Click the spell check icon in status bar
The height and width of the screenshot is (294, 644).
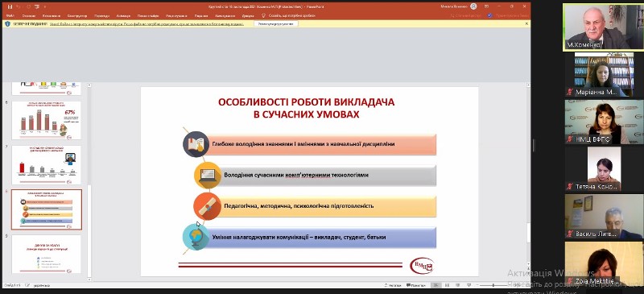27,285
